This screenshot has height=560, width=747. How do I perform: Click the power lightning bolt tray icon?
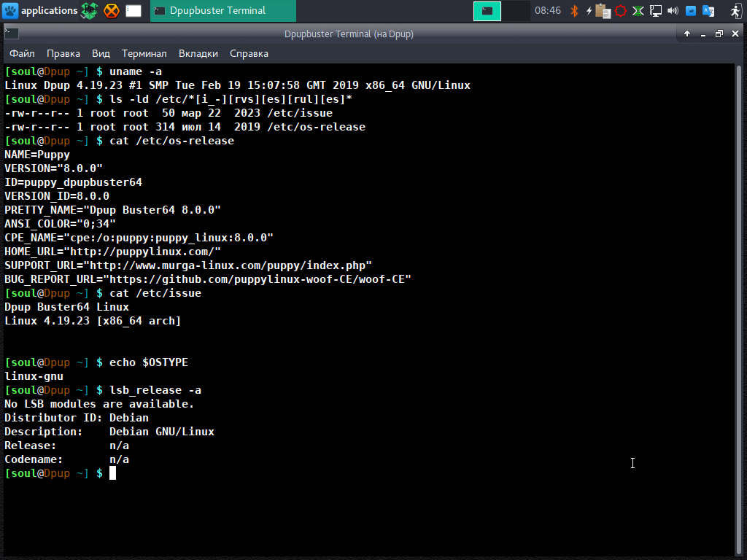(x=589, y=10)
